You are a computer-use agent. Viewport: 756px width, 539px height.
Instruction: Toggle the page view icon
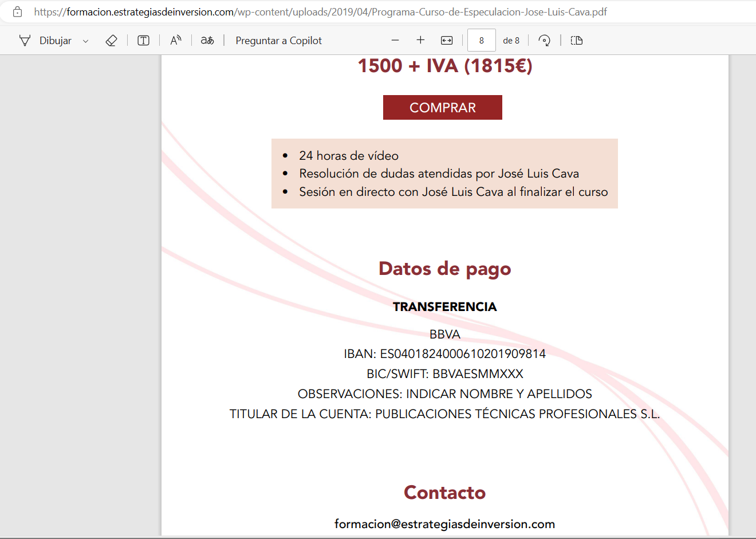577,40
